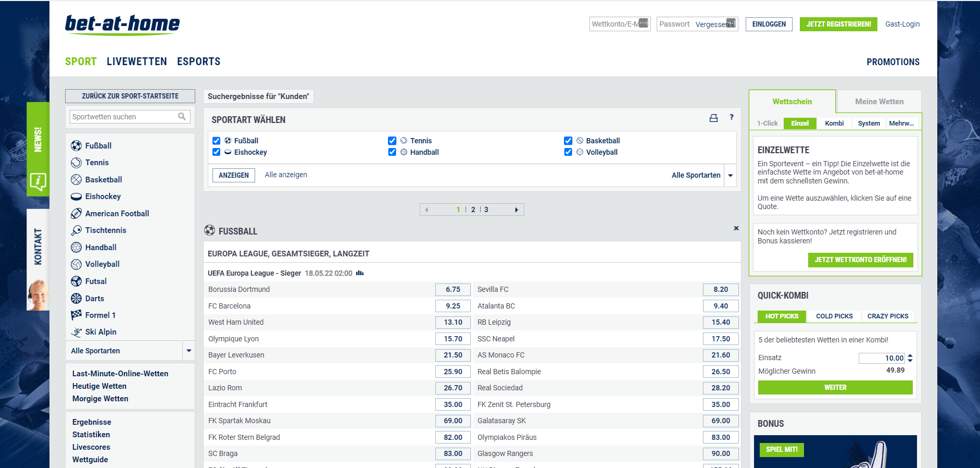
Task: Select Borussia Dortmund odds 6.75
Action: click(x=453, y=289)
